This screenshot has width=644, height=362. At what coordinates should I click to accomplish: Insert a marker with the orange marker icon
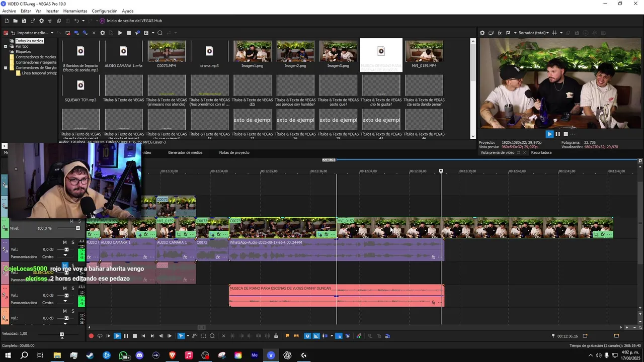pos(287,336)
